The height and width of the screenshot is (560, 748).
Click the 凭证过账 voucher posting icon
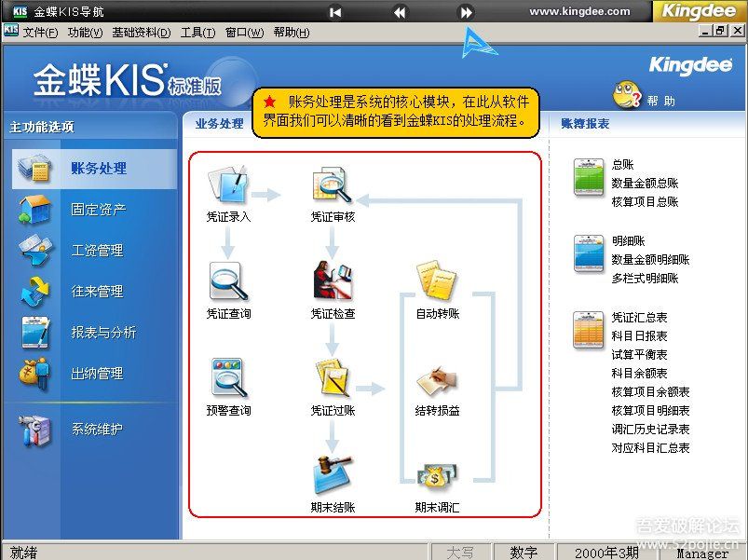coord(332,378)
